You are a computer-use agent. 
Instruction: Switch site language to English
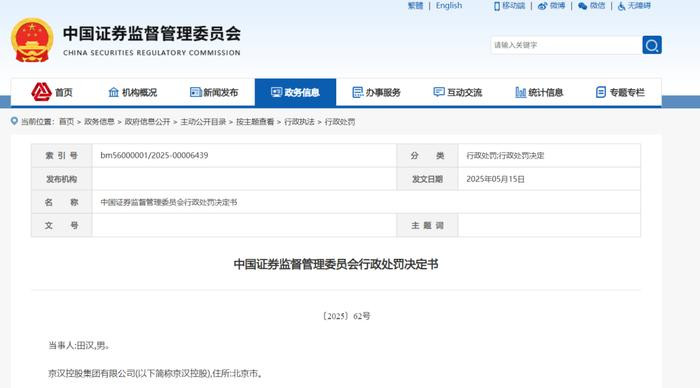point(449,6)
